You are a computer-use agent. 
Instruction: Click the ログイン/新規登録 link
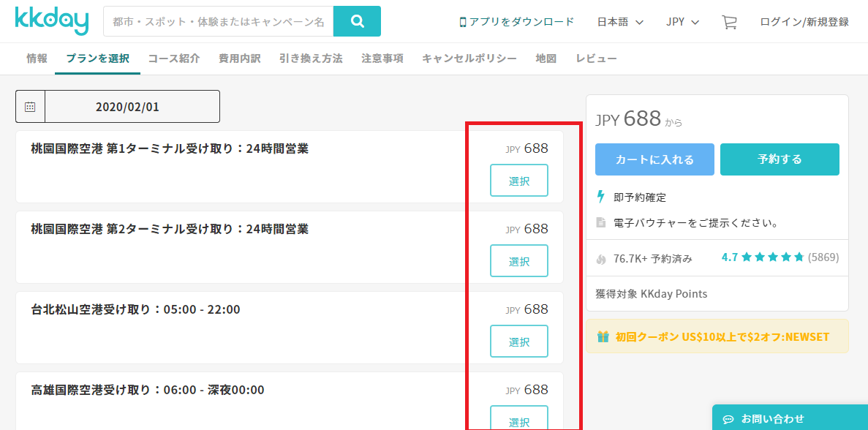804,22
